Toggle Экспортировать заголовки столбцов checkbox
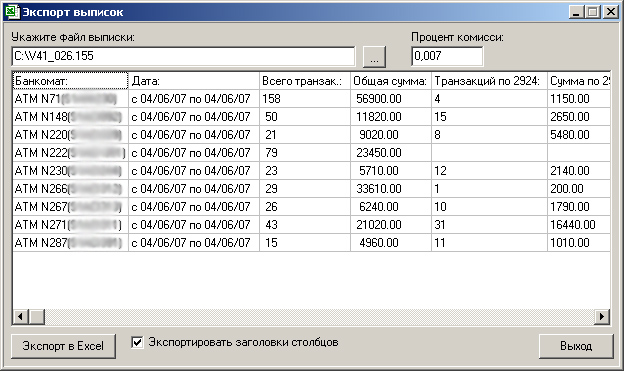Viewport: 624px width, 371px height. click(x=137, y=342)
